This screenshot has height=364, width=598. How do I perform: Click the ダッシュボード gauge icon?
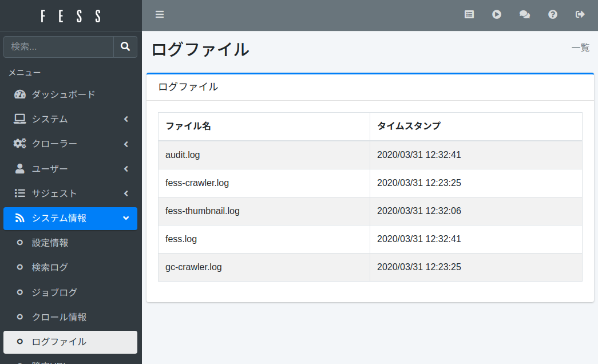click(20, 94)
